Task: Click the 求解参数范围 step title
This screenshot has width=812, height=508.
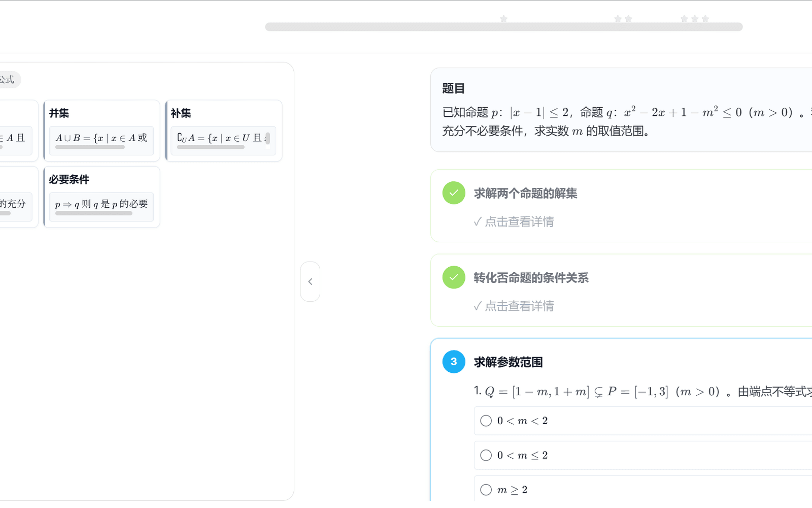Action: coord(508,362)
